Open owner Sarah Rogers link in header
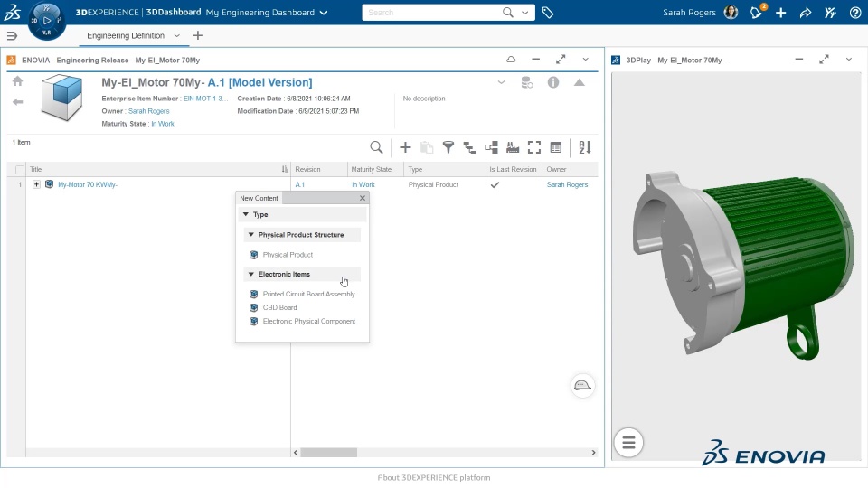Image resolution: width=868 pixels, height=488 pixels. [149, 111]
